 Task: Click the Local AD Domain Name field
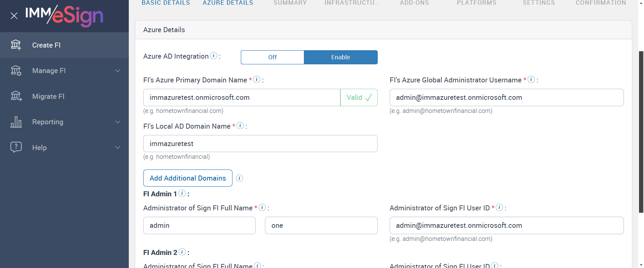pos(260,144)
